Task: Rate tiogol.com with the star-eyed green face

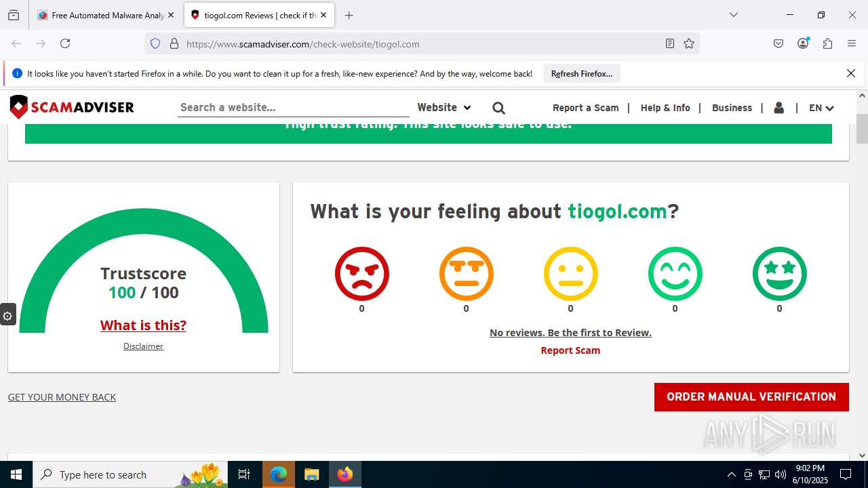Action: pos(779,274)
